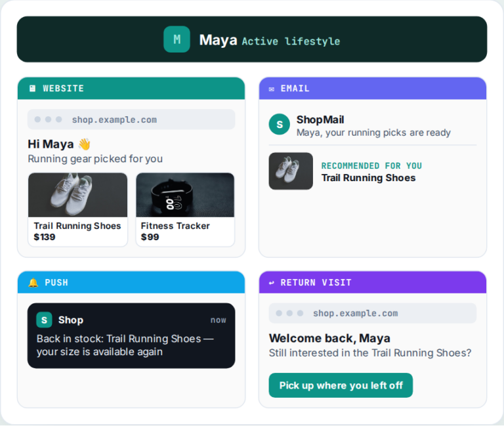Screen dimensions: 504x426
Task: Click the $99 price
Action: coord(150,237)
